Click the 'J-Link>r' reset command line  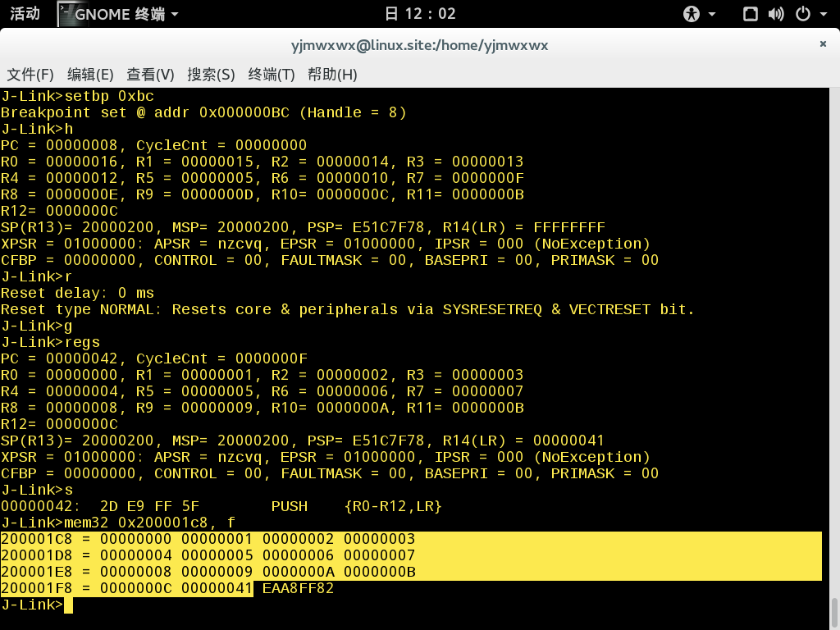coord(37,276)
